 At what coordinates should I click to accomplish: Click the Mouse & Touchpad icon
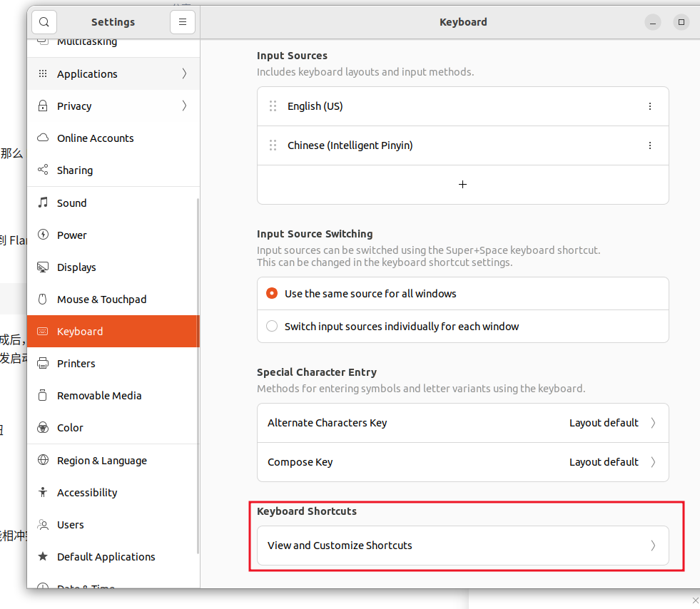(43, 299)
